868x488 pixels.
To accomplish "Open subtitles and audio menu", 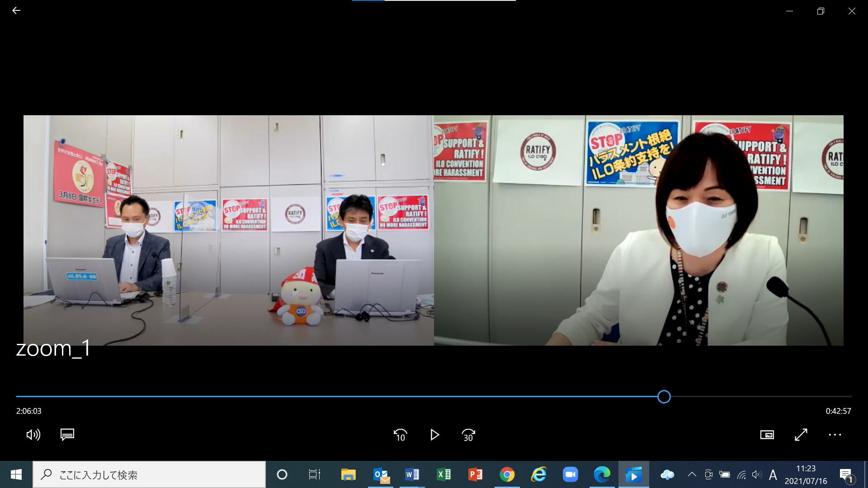I will pos(67,435).
